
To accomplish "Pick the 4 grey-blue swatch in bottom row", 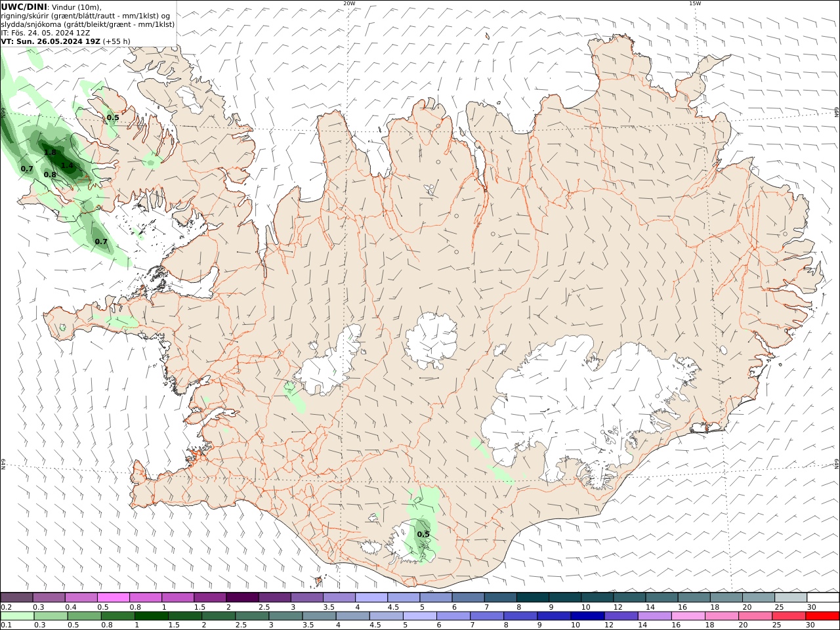I will pyautogui.click(x=352, y=616).
